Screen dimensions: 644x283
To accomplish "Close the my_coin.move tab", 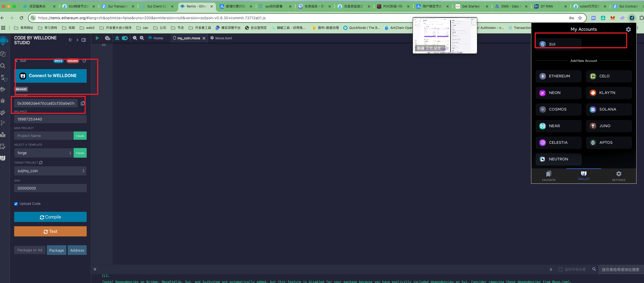I will click(x=204, y=38).
